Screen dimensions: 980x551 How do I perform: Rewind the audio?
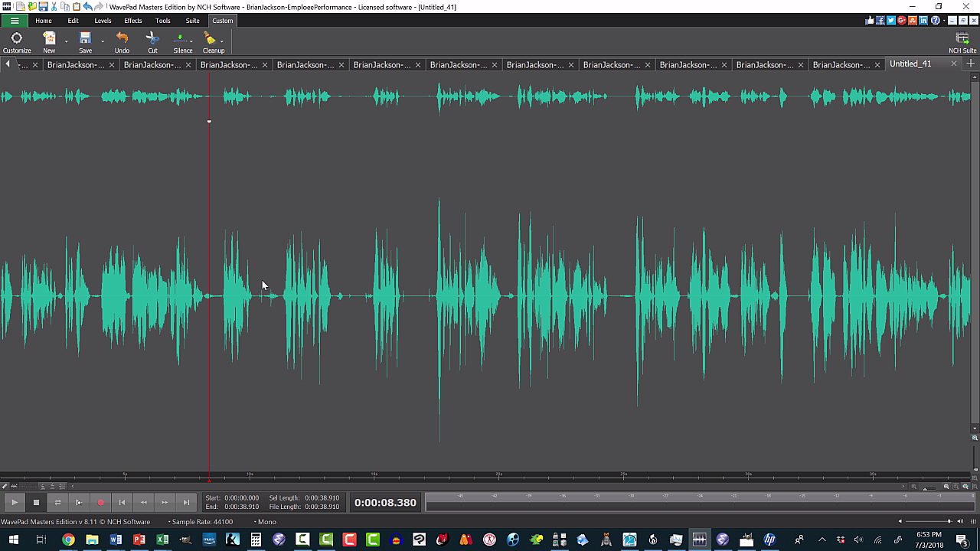[143, 502]
